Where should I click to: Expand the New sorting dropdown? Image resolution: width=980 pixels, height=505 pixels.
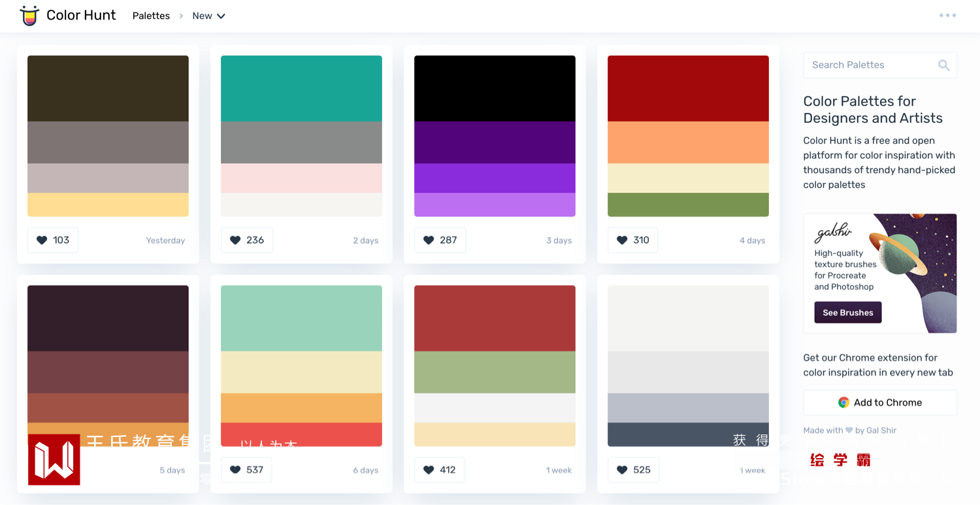pyautogui.click(x=208, y=16)
